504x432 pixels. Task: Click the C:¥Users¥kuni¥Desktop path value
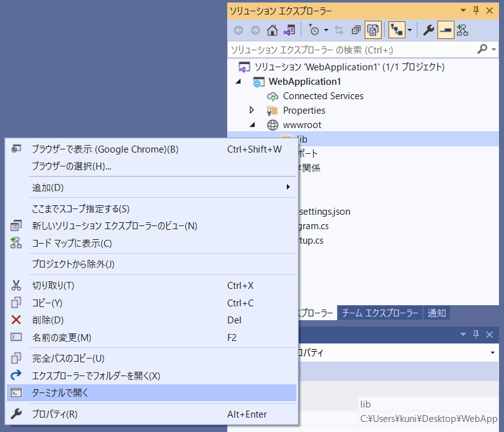[429, 418]
